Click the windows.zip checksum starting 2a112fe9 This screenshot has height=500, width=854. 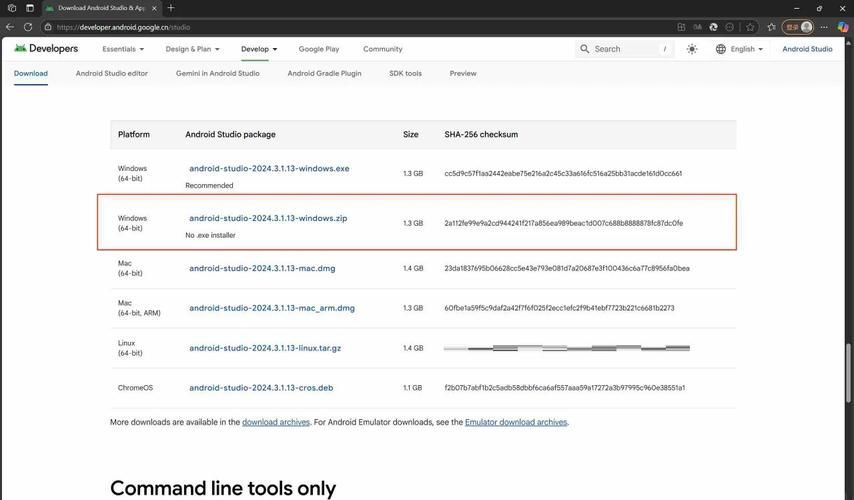[x=564, y=223]
